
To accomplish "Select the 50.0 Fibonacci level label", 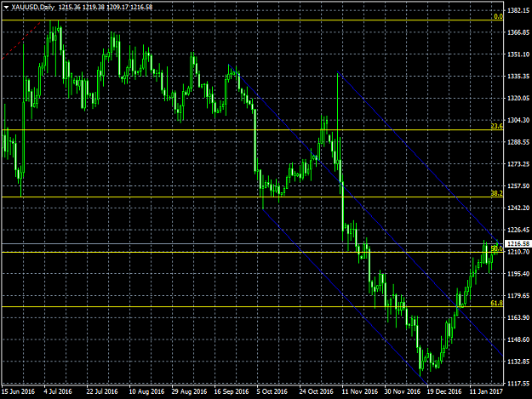I will (x=497, y=248).
